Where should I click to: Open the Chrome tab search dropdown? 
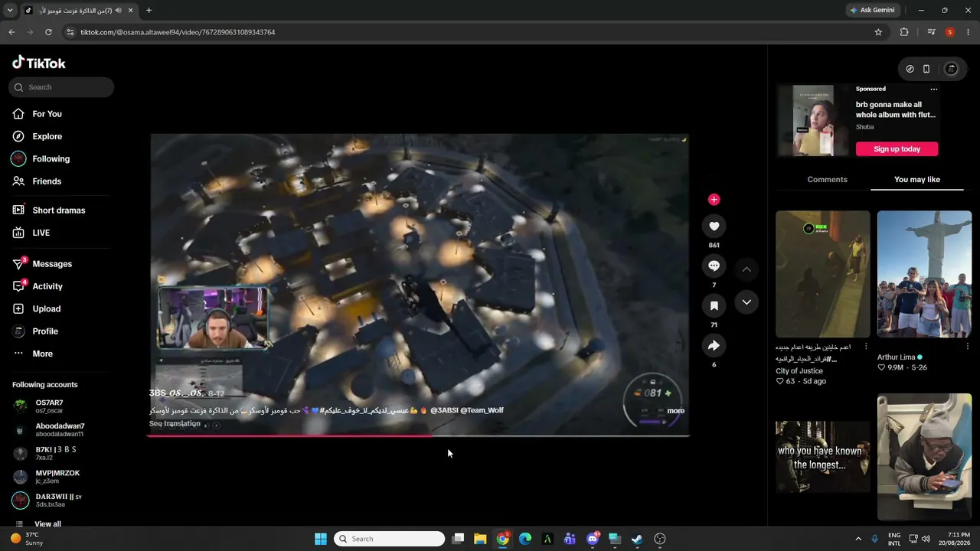point(10,11)
